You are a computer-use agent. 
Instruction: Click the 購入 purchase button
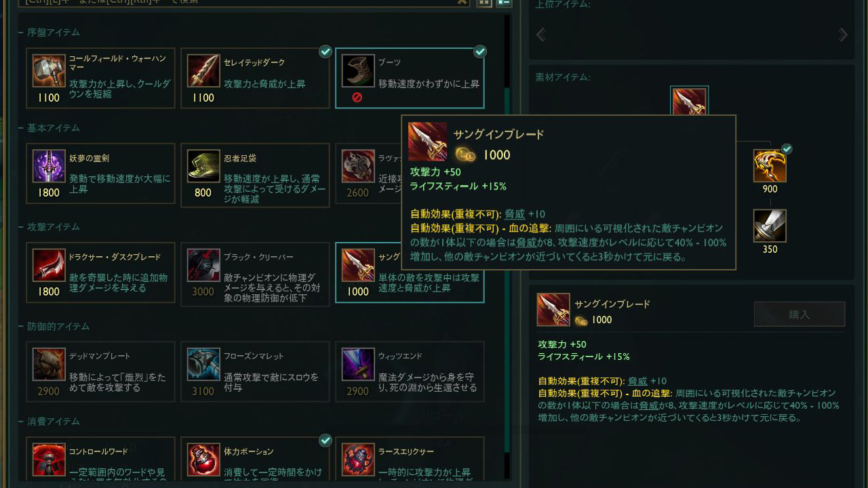coord(800,314)
